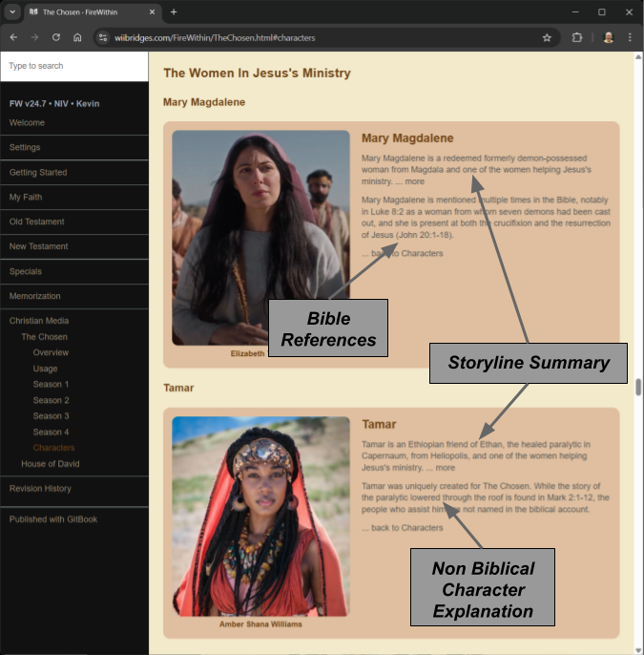644x655 pixels.
Task: Click the browser back arrow
Action: pyautogui.click(x=13, y=37)
